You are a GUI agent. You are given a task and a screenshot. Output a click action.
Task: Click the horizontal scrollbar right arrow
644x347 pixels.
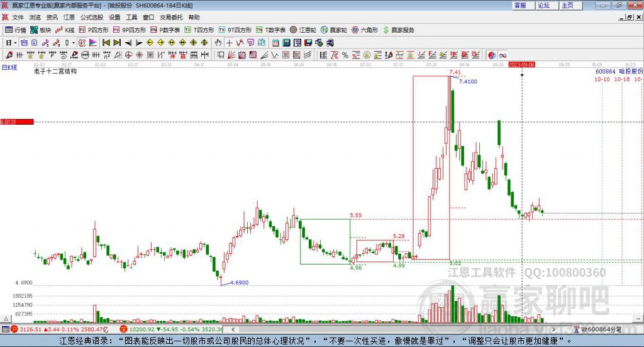553,329
